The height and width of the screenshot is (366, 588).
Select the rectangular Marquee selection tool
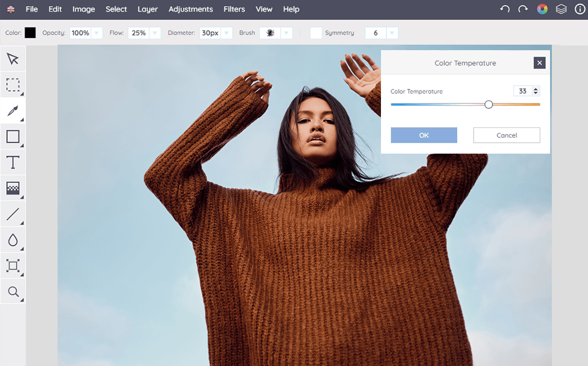pyautogui.click(x=13, y=84)
